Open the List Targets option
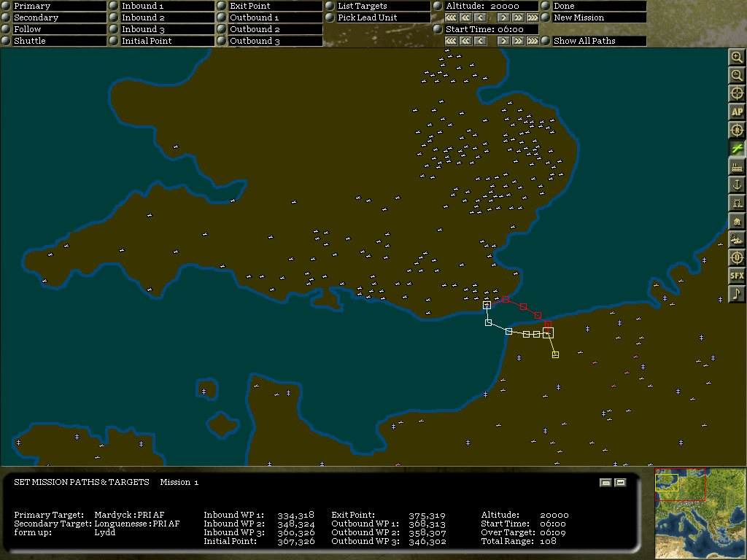The width and height of the screenshot is (747, 560). click(330, 6)
